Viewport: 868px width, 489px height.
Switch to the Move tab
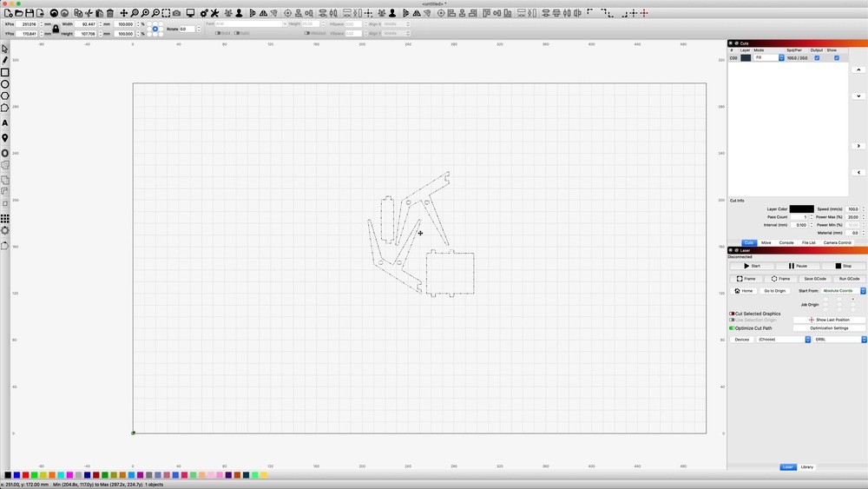point(766,242)
